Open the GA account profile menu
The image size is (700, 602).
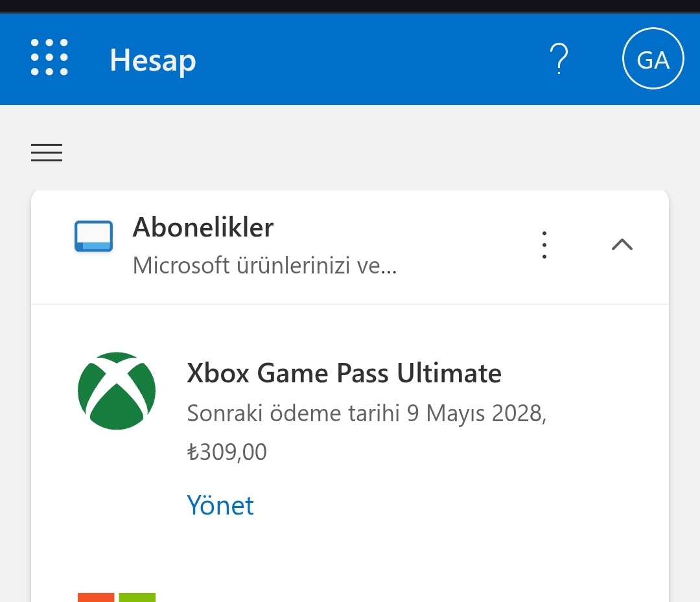[653, 58]
